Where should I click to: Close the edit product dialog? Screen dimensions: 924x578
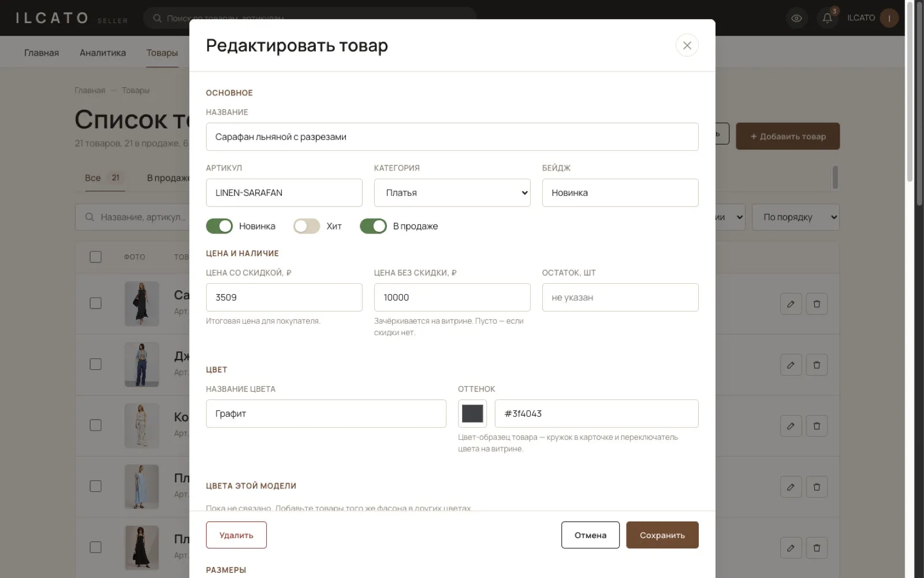coord(687,45)
